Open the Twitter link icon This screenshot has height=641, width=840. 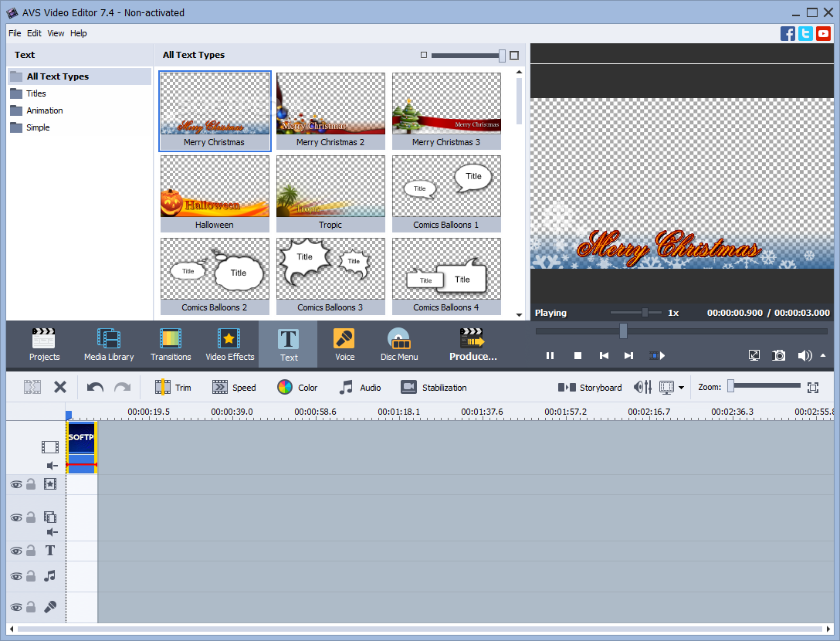click(805, 33)
